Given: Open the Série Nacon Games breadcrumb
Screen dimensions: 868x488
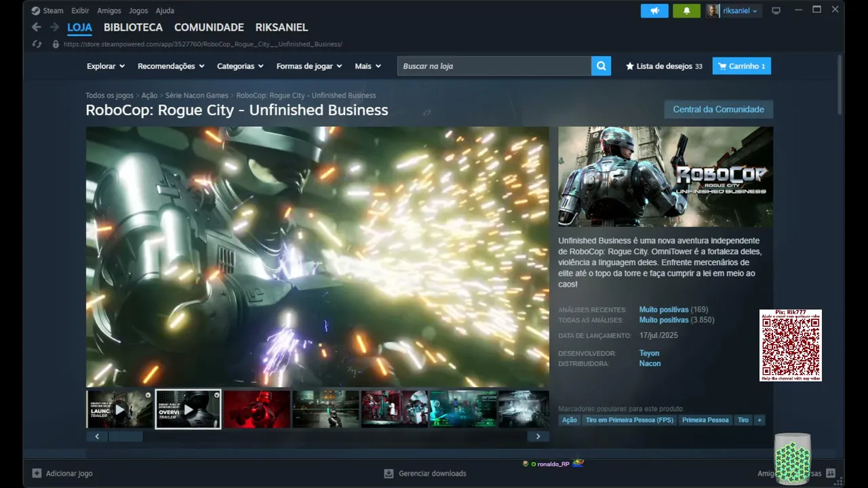Looking at the screenshot, I should tap(197, 96).
